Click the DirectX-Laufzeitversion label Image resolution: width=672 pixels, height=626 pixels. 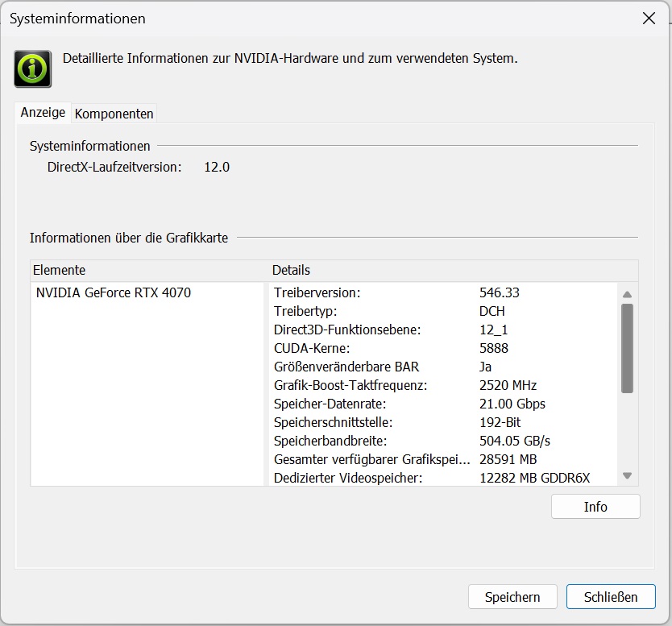click(x=114, y=167)
